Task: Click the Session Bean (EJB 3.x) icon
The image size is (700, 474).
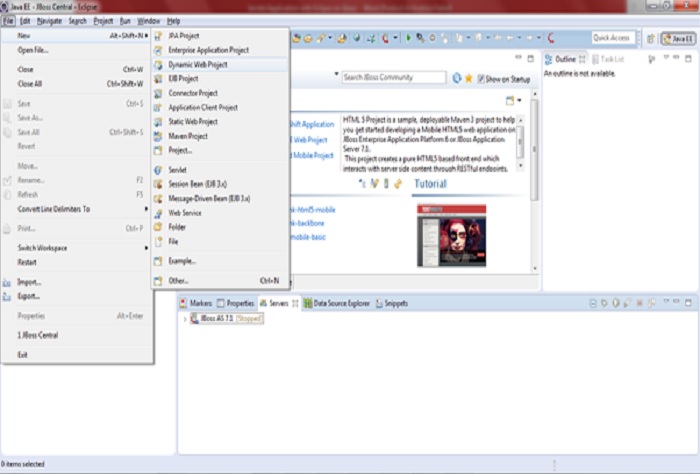Action: pos(158,184)
